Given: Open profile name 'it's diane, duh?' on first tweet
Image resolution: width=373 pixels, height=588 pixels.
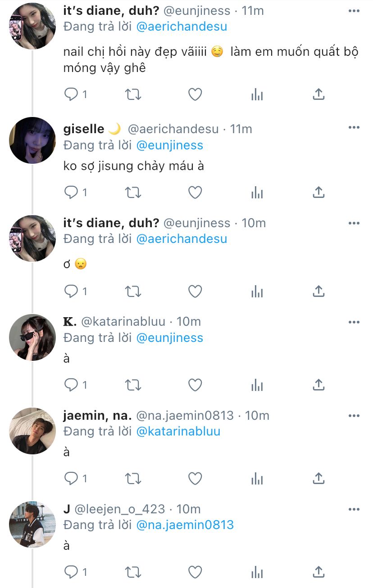Looking at the screenshot, I should [111, 10].
